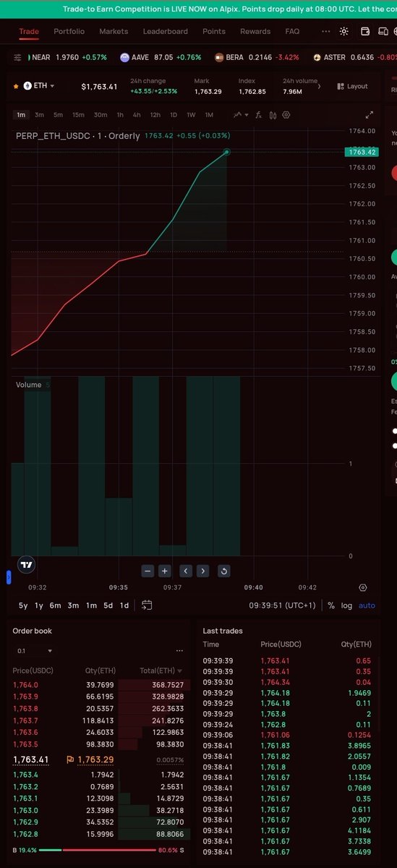Select 1D chart interval
The width and height of the screenshot is (397, 868).
click(x=174, y=115)
